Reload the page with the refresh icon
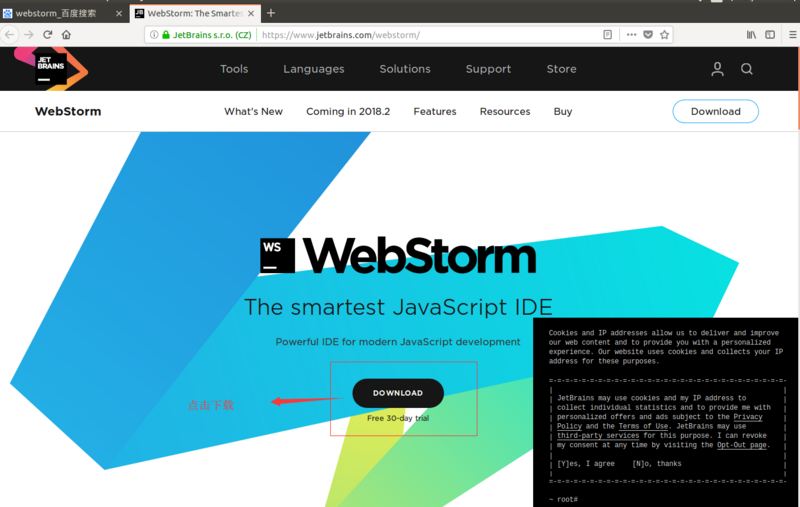This screenshot has width=800, height=507. click(x=47, y=35)
